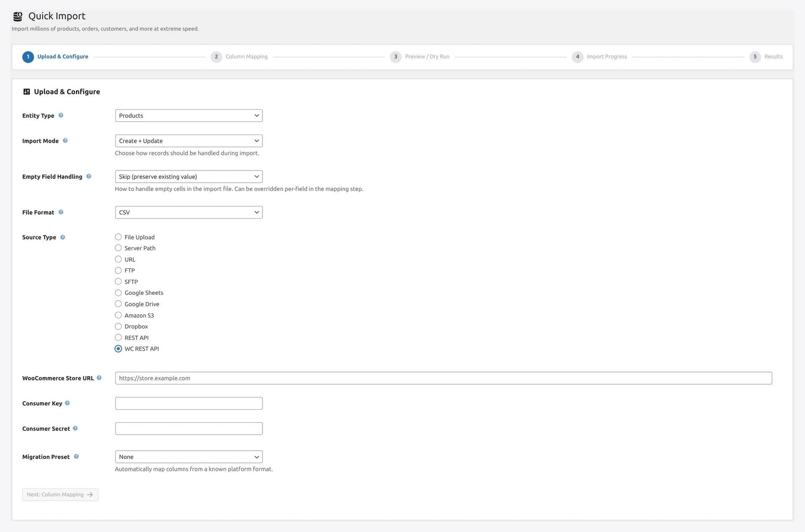Click the Next: Column Mapping button

[60, 495]
